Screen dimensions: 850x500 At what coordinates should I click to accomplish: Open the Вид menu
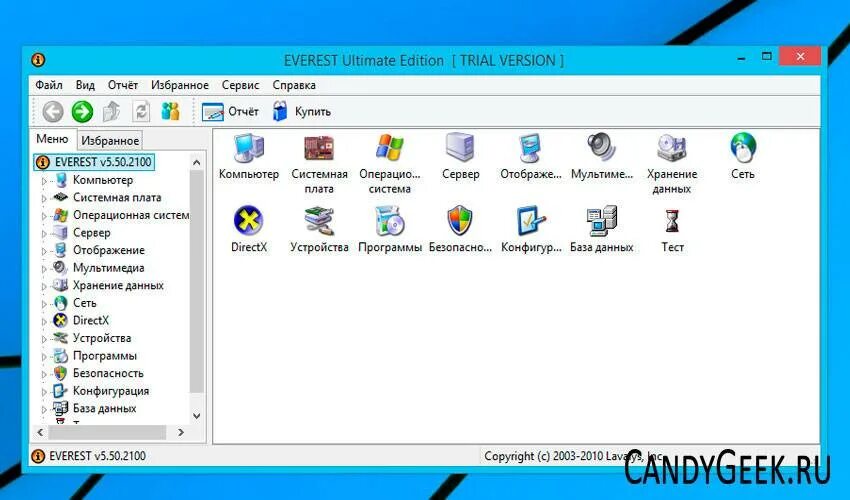click(x=85, y=85)
